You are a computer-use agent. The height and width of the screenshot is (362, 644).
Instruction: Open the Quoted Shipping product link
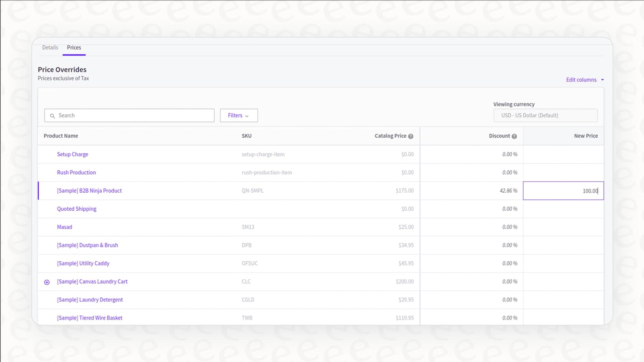77,209
